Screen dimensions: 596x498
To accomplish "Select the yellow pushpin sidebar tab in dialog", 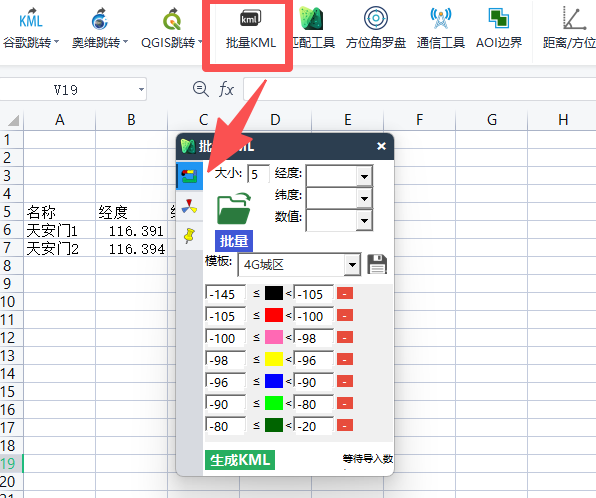I will click(189, 236).
